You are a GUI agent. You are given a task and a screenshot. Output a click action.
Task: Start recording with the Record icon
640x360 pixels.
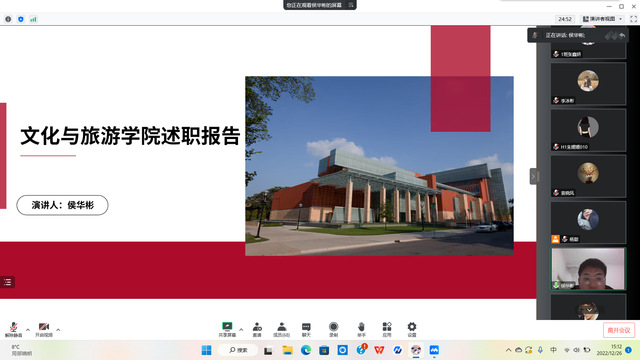(333, 329)
